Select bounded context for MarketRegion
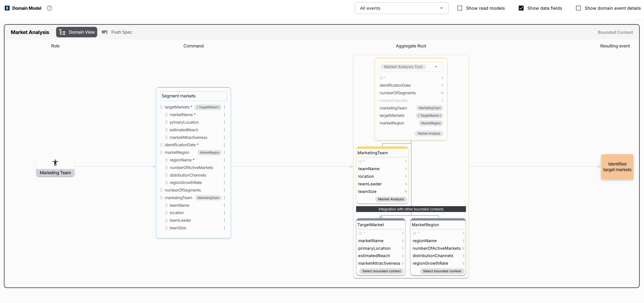Screen dimensions: 644x303 (x=442, y=271)
